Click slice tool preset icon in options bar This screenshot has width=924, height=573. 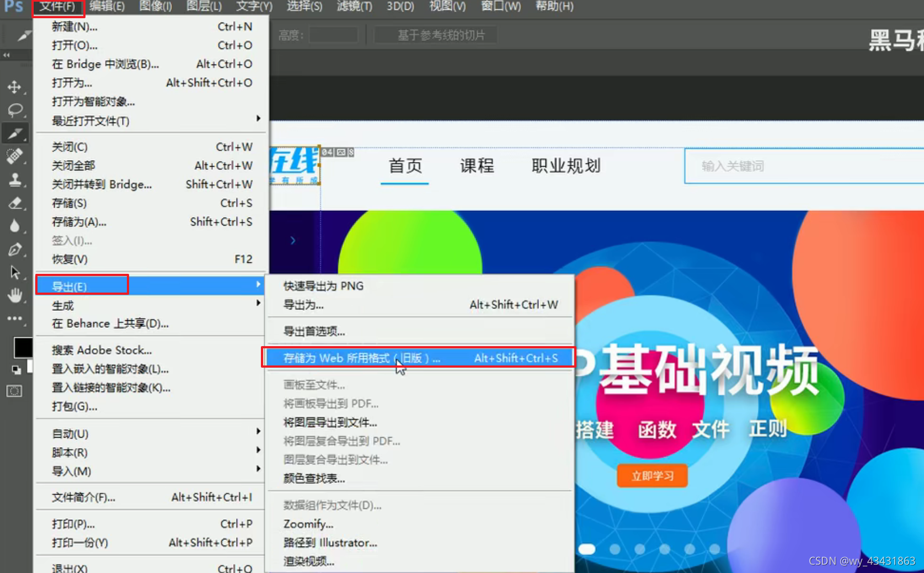pyautogui.click(x=23, y=36)
